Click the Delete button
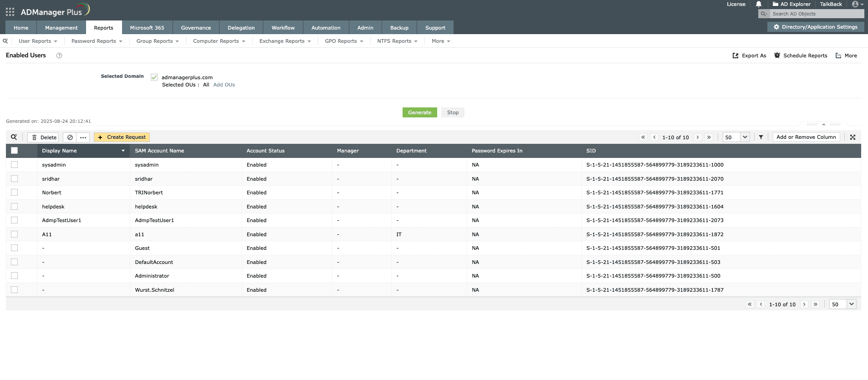 tap(43, 137)
